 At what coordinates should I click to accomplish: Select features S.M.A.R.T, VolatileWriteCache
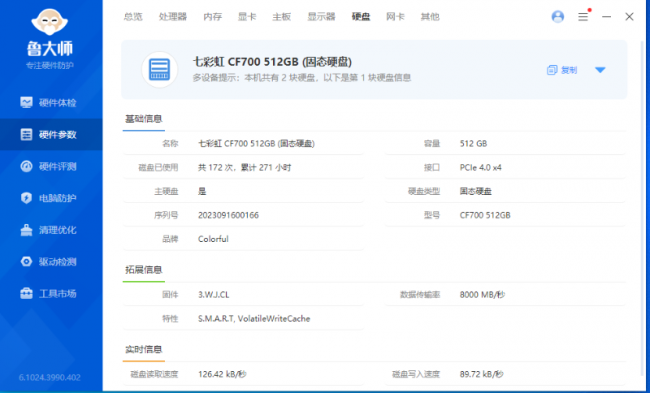tap(254, 319)
